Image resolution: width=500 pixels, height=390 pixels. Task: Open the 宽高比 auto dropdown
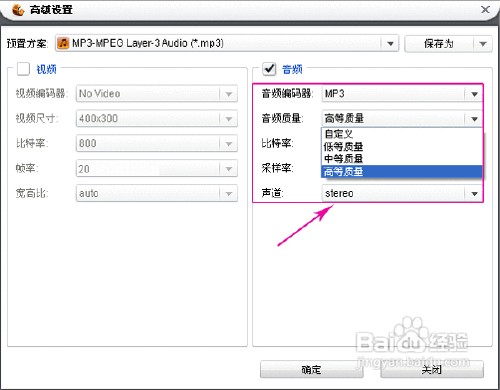click(157, 193)
